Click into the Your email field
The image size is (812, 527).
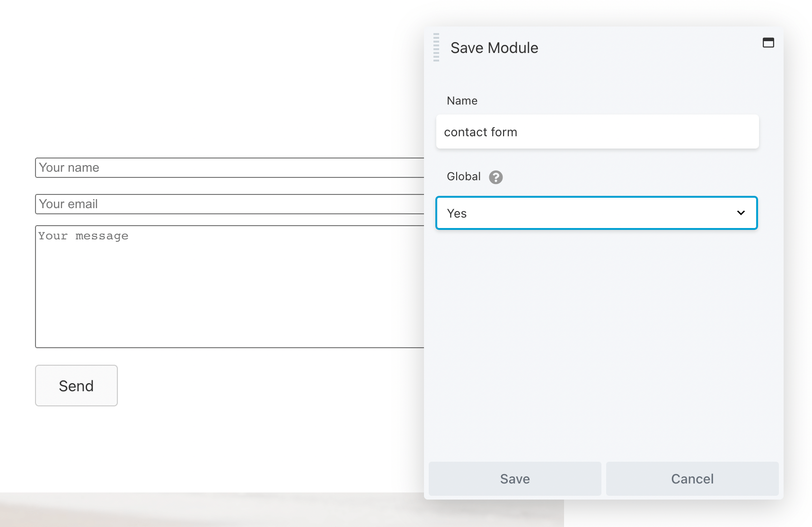tap(227, 204)
